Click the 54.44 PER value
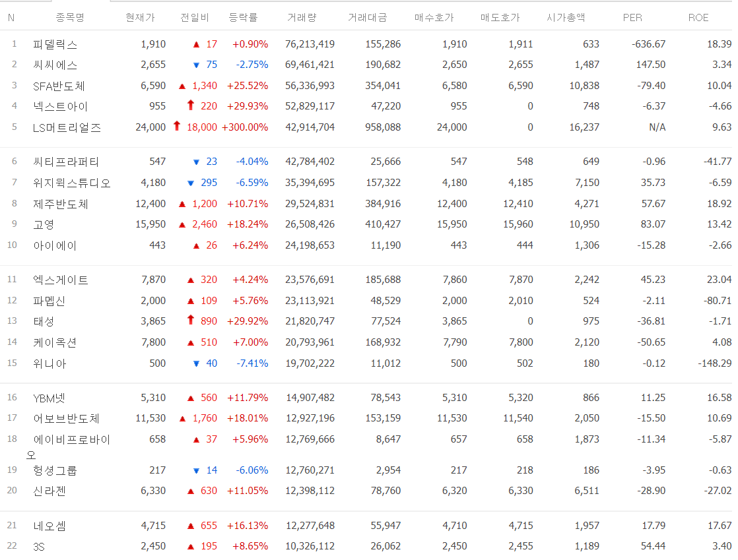Screen dimensions: 738x560 coord(654,546)
